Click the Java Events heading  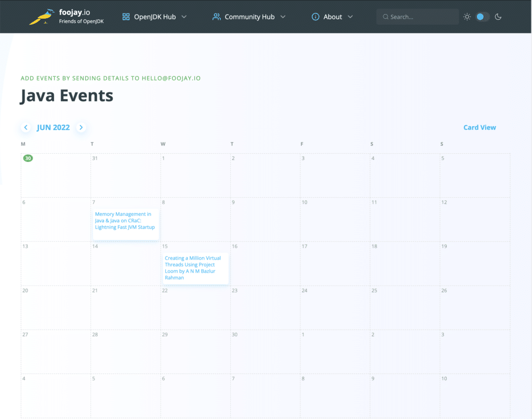coord(66,96)
